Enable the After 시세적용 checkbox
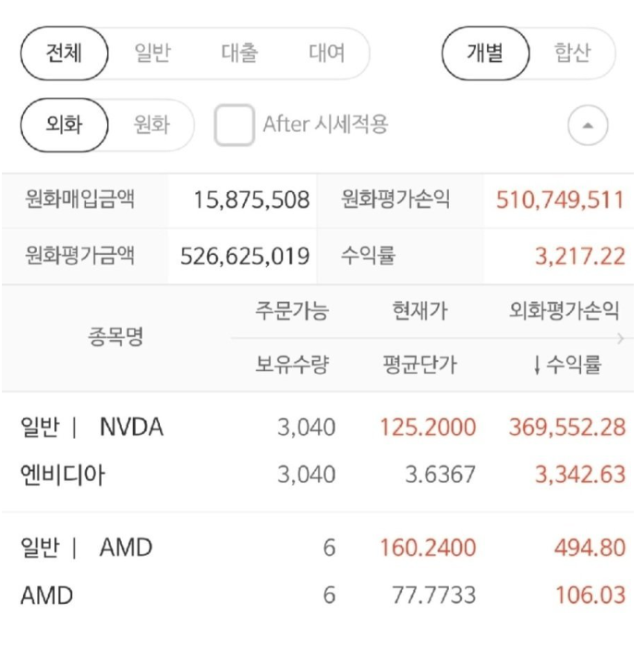Viewport: 644px width, 663px height. click(234, 125)
